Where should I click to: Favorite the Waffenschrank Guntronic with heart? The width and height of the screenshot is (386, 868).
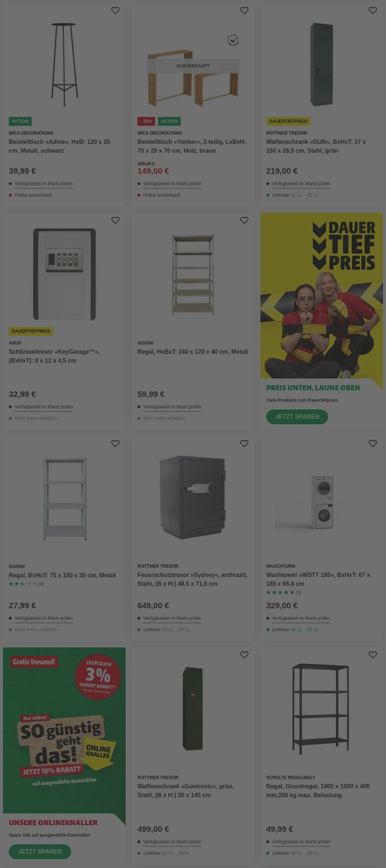pyautogui.click(x=244, y=655)
